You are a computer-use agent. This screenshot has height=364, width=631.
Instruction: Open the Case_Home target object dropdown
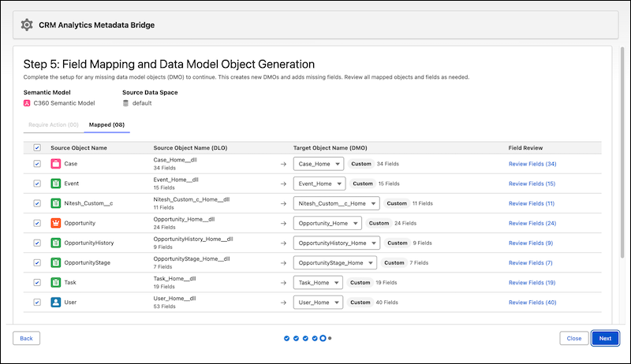(x=319, y=164)
